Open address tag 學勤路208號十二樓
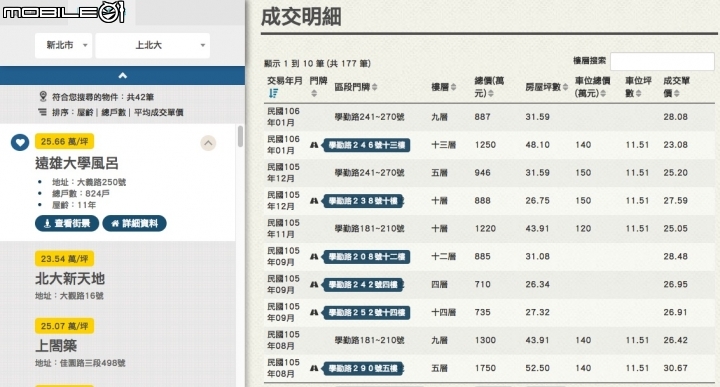This screenshot has height=387, width=720. click(x=366, y=257)
